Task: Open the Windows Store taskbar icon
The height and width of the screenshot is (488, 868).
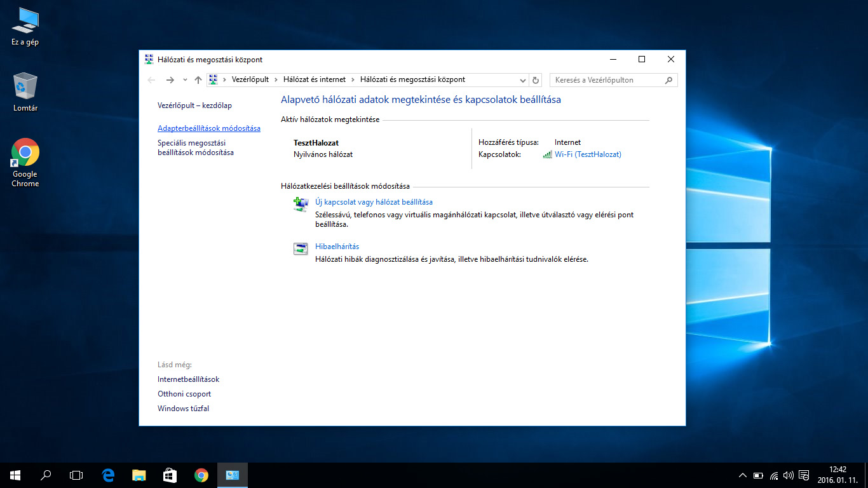Action: coord(170,475)
